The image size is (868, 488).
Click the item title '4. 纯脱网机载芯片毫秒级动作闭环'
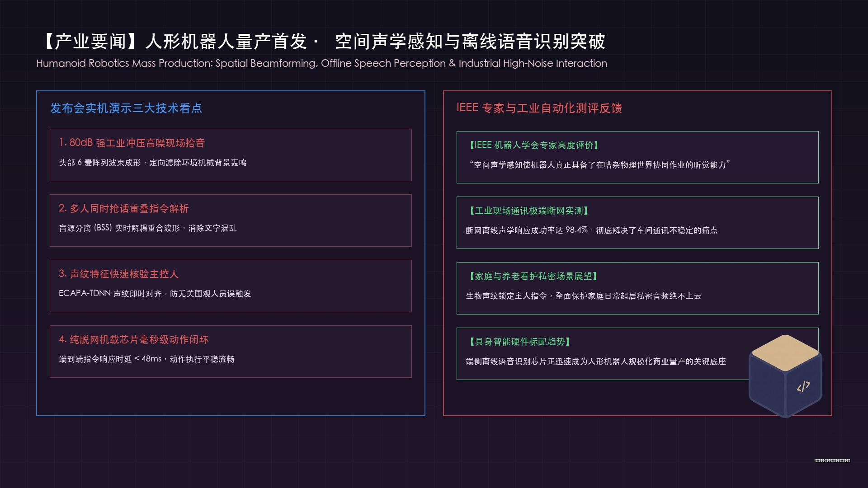134,339
